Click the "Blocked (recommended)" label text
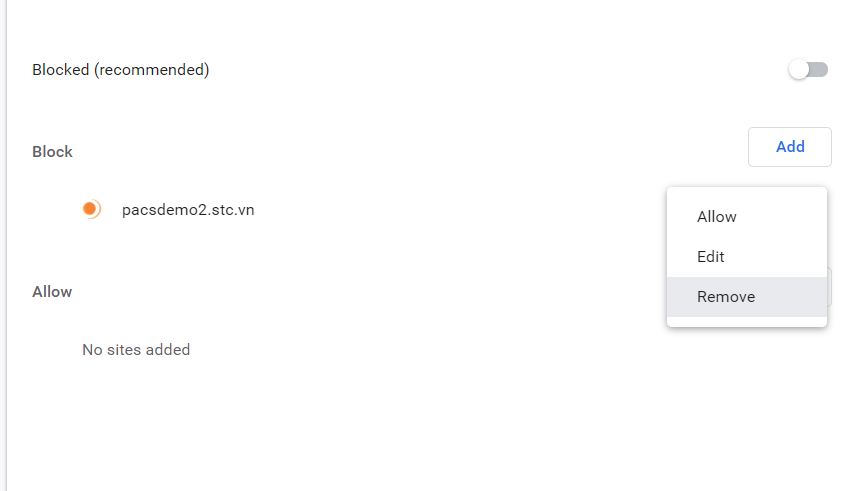The height and width of the screenshot is (491, 855). 121,70
